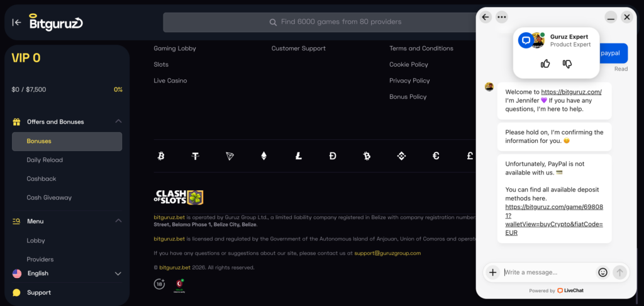Image resolution: width=644 pixels, height=306 pixels.
Task: Click the Ethereum currency icon
Action: 264,156
